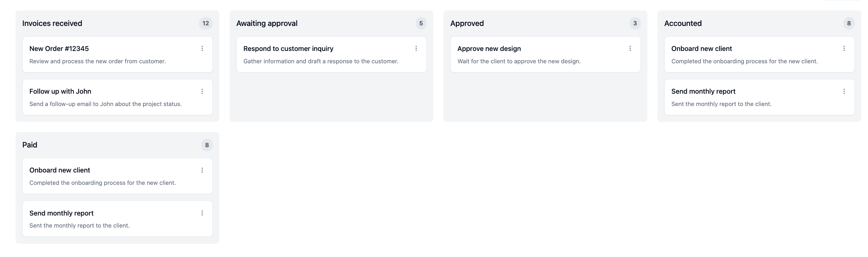Click the Invoices received column heading
The width and height of the screenshot is (868, 257).
52,23
